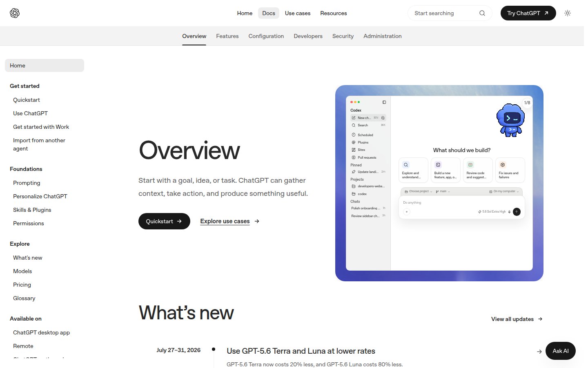
Task: Click the Try ChatGPT button
Action: click(x=528, y=13)
